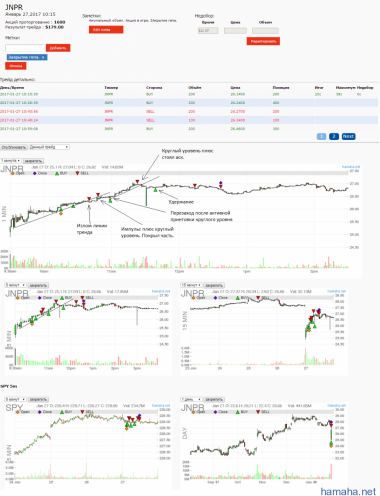Image resolution: width=380 pixels, height=496 pixels.
Task: Toggle BUY legend triangle in SPY chart
Action: point(62,412)
